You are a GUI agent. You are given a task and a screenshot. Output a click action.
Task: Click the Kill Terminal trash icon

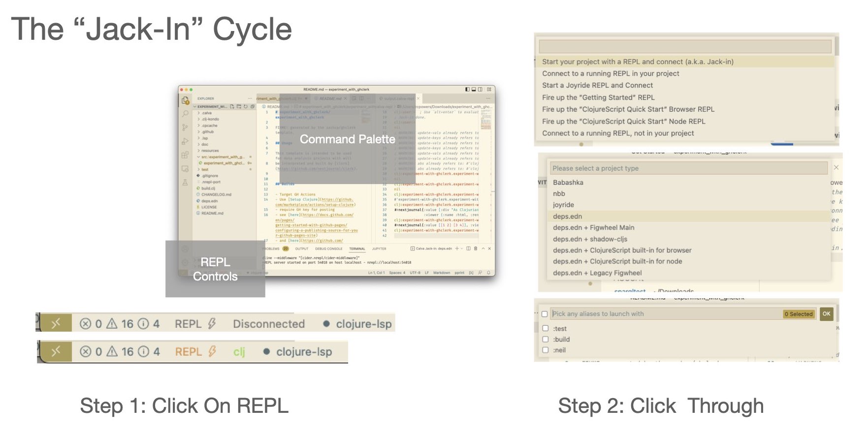475,248
